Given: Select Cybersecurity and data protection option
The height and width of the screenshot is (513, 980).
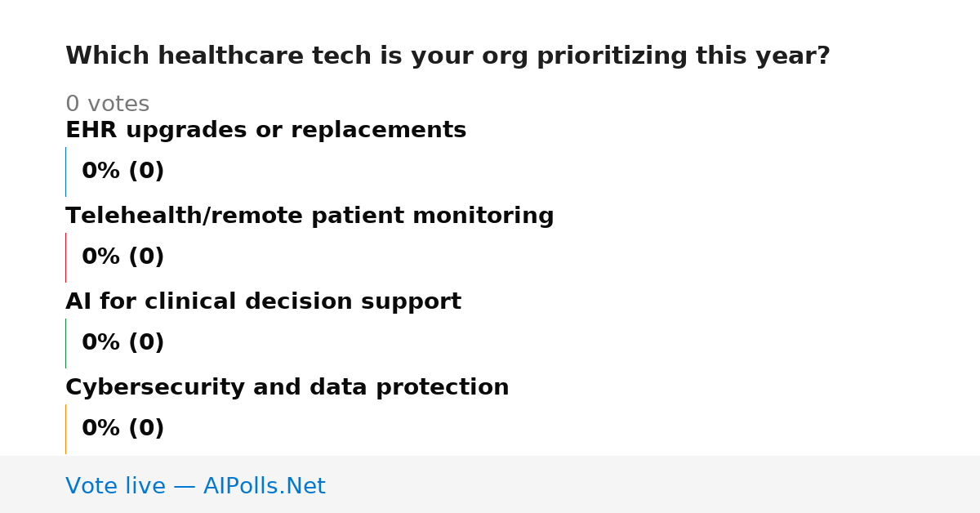Looking at the screenshot, I should [x=287, y=387].
